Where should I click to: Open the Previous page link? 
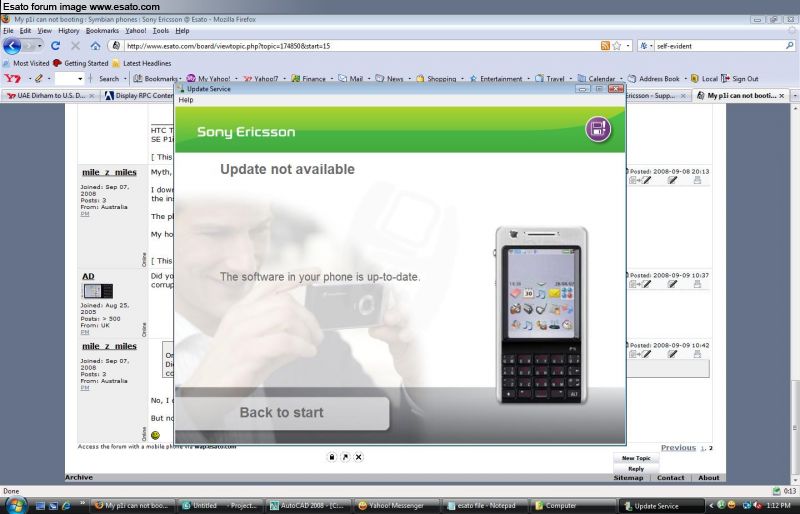coord(678,448)
